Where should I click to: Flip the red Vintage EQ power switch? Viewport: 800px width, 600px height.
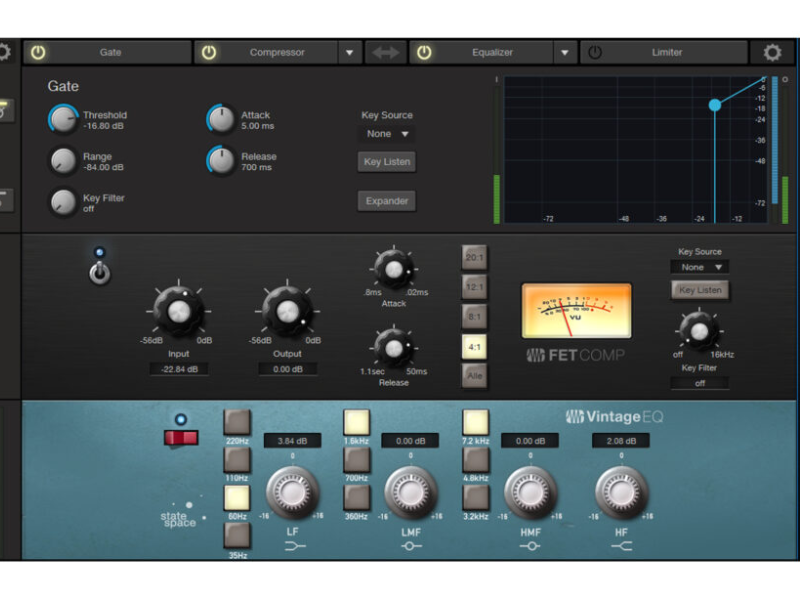(181, 438)
